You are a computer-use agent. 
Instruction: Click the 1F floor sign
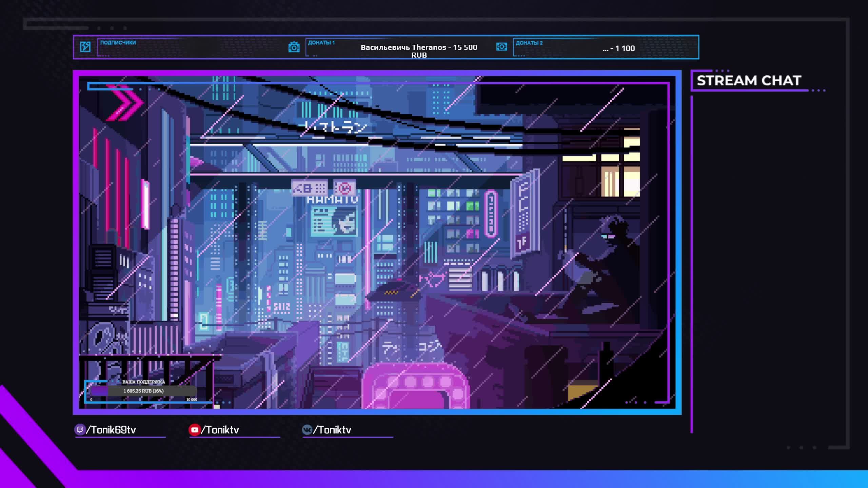[522, 242]
